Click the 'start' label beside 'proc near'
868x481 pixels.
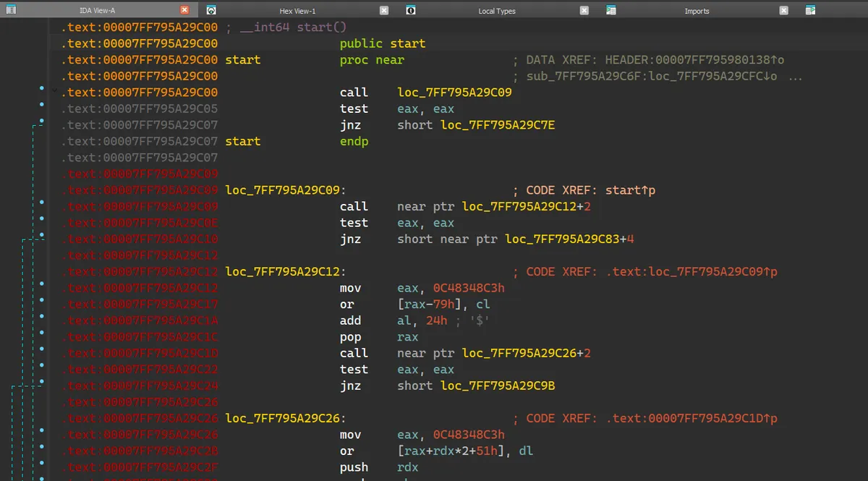pos(243,60)
